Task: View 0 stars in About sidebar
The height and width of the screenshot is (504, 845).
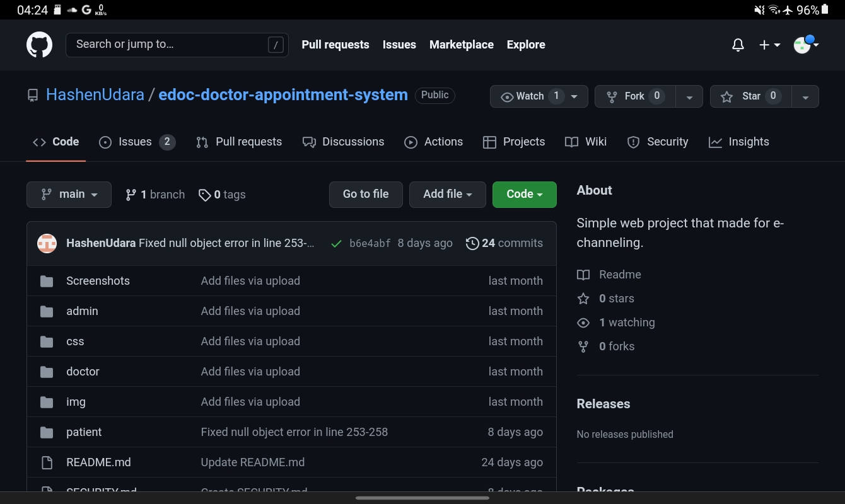Action: [x=605, y=299]
